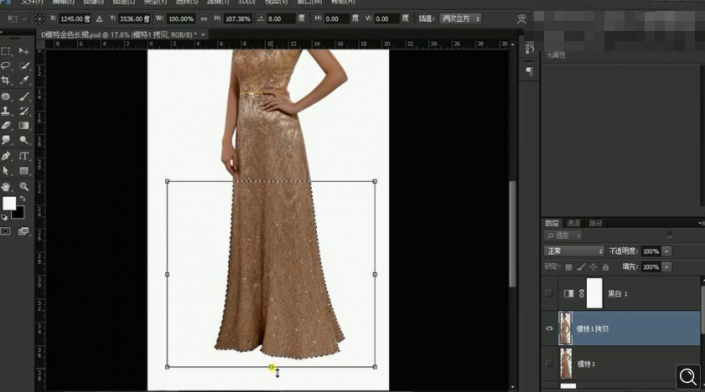Screen dimensions: 705x392
Task: Click the Y position input field
Action: 134,19
